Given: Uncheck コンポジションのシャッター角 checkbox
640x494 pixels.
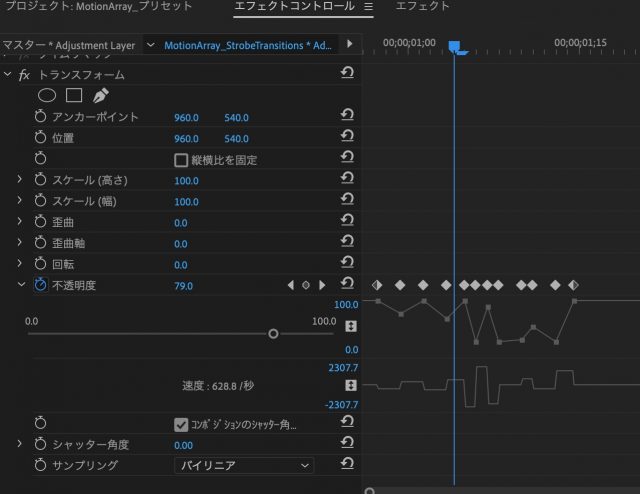Looking at the screenshot, I should 181,424.
